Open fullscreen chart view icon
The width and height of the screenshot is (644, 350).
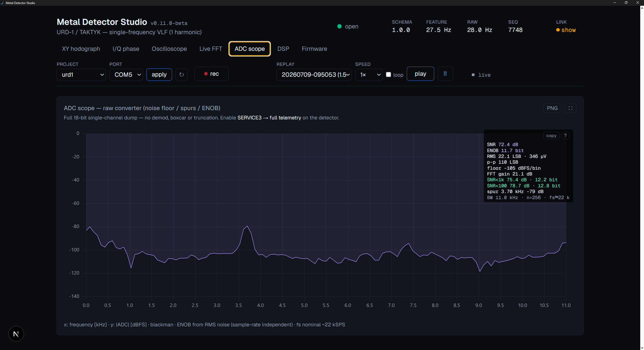pos(570,108)
